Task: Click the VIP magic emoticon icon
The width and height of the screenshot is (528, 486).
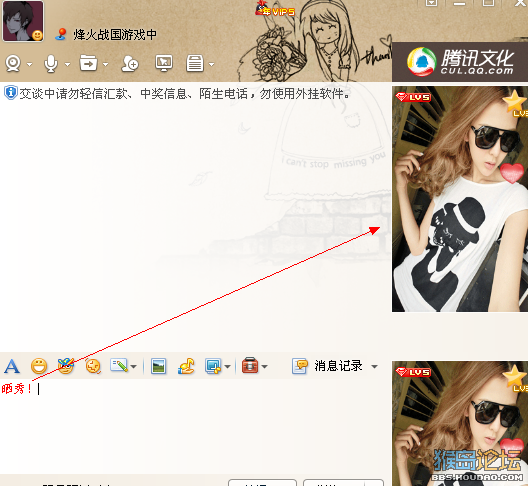Action: pos(66,366)
